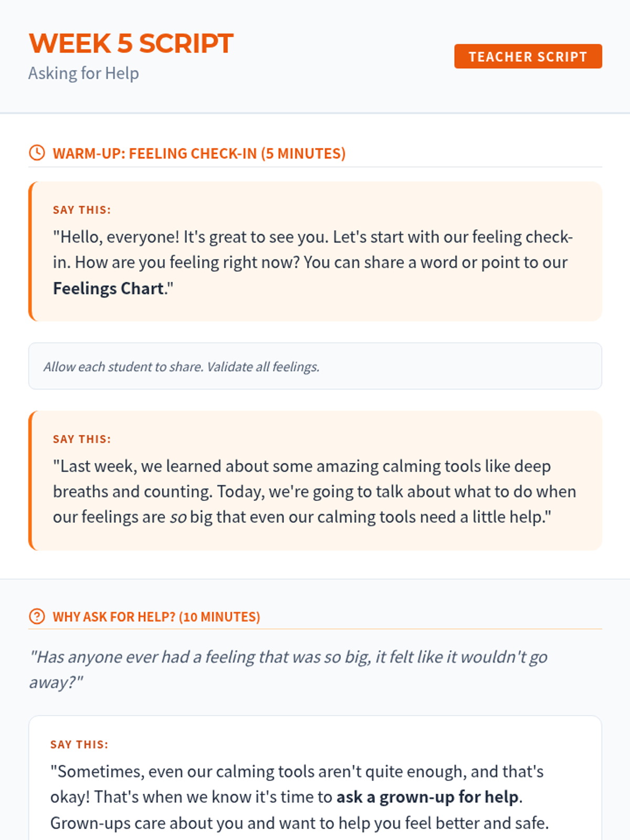630x840 pixels.
Task: Click the bold Feelings Chart text
Action: point(109,289)
